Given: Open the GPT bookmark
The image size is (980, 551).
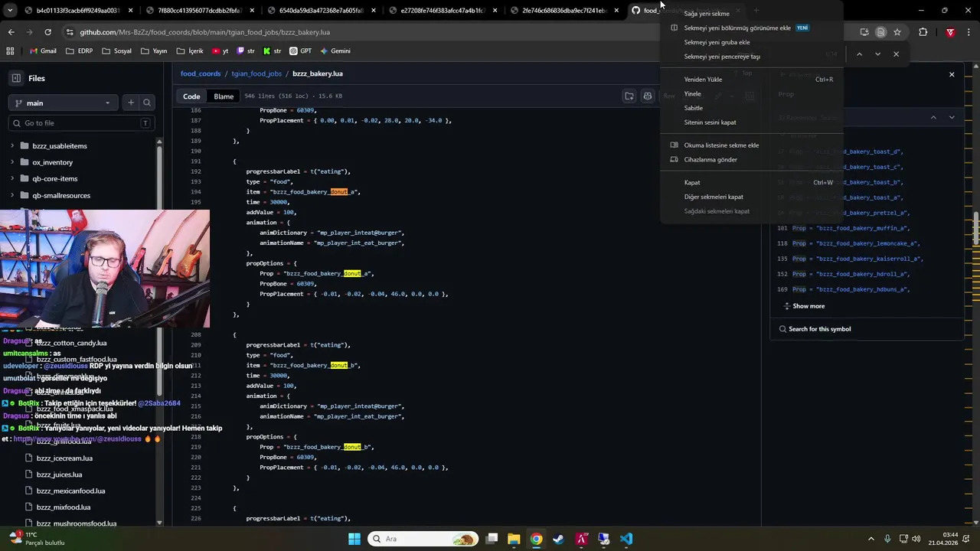Looking at the screenshot, I should pyautogui.click(x=300, y=51).
